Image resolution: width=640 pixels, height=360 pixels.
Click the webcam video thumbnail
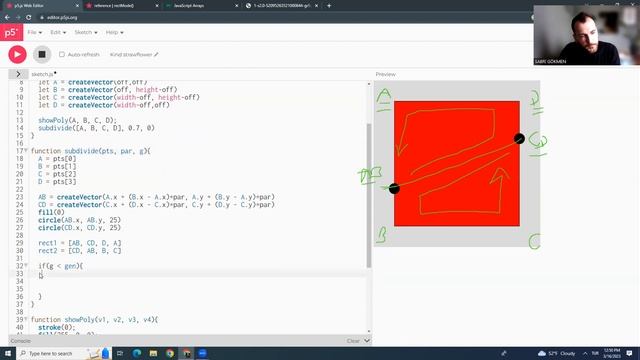(587, 35)
